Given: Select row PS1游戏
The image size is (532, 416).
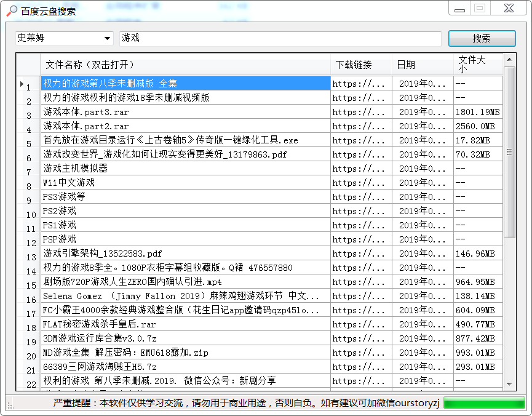Looking at the screenshot, I should (x=186, y=225).
